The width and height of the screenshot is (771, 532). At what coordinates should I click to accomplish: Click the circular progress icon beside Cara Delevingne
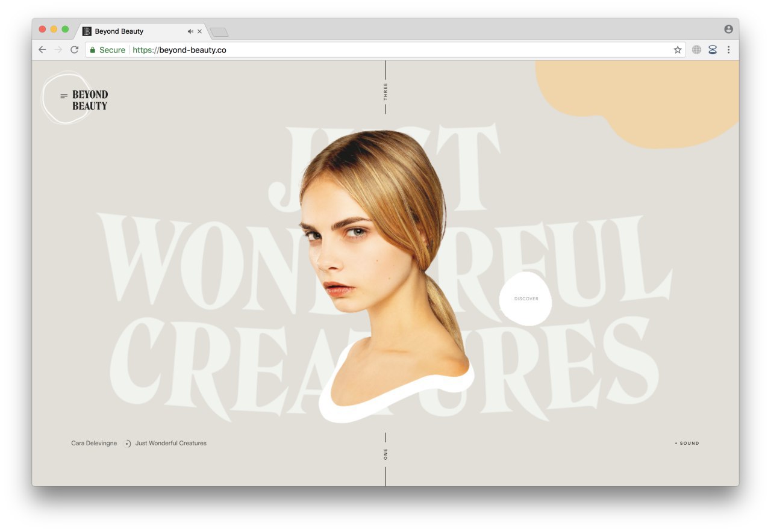128,444
